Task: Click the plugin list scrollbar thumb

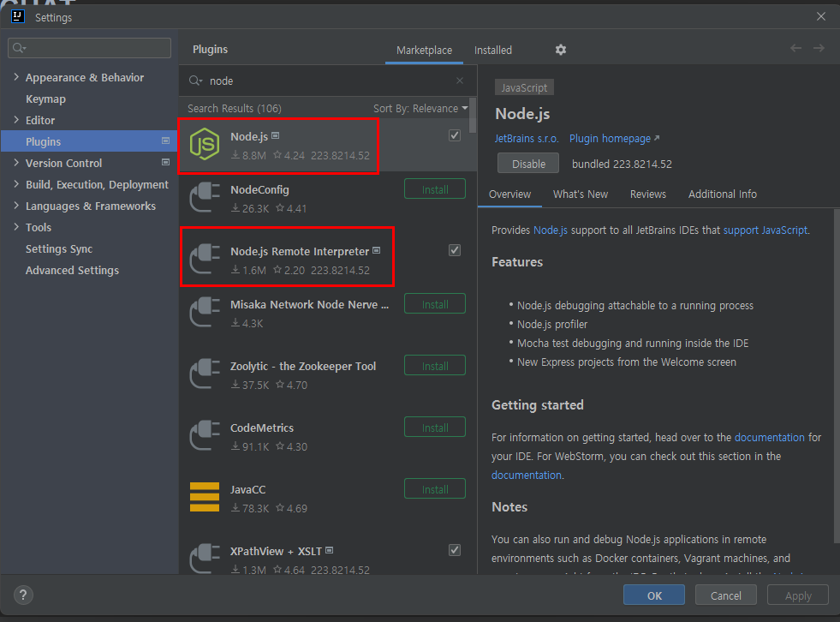Action: (x=472, y=115)
